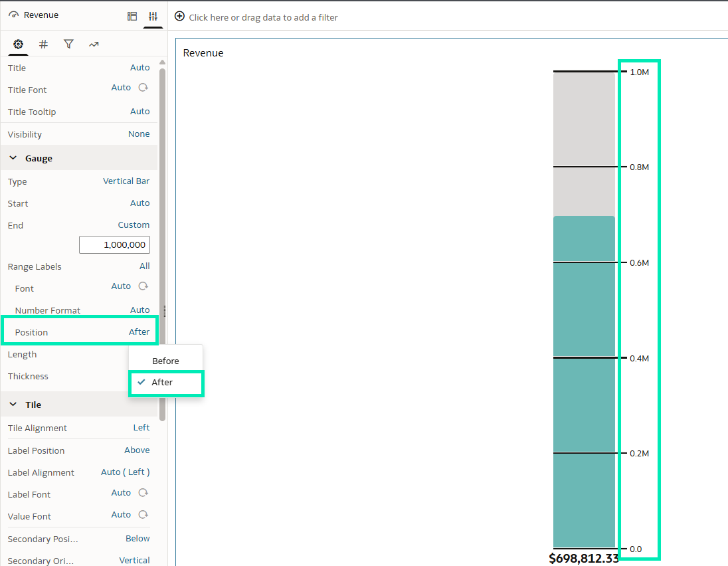This screenshot has width=728, height=566.
Task: Change the End Custom value dropdown
Action: pos(134,225)
